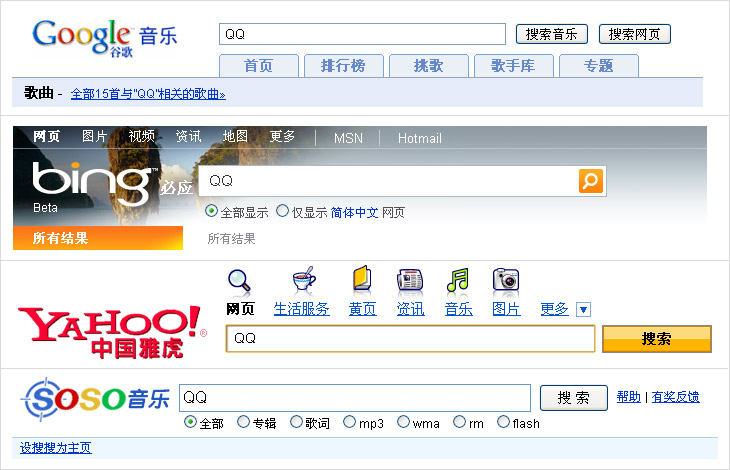Click Yahoo 音乐 text link
The image size is (730, 470).
click(x=459, y=309)
